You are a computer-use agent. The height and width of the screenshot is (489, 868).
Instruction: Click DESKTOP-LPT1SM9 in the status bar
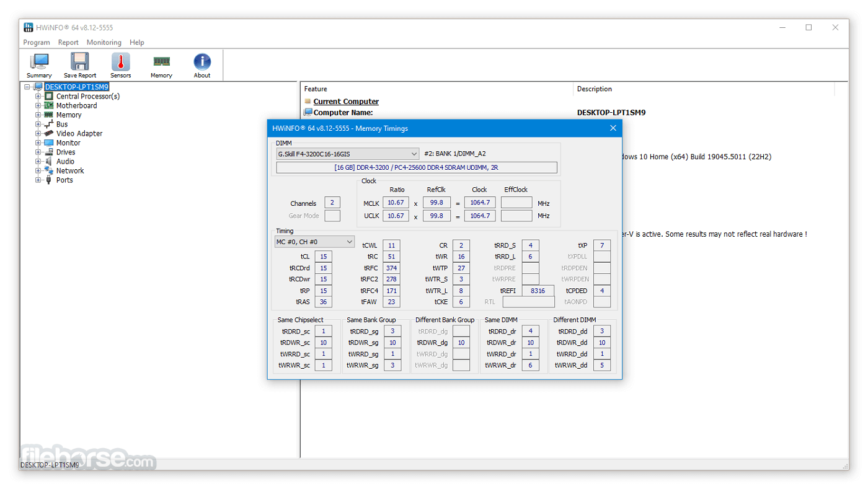coord(50,465)
